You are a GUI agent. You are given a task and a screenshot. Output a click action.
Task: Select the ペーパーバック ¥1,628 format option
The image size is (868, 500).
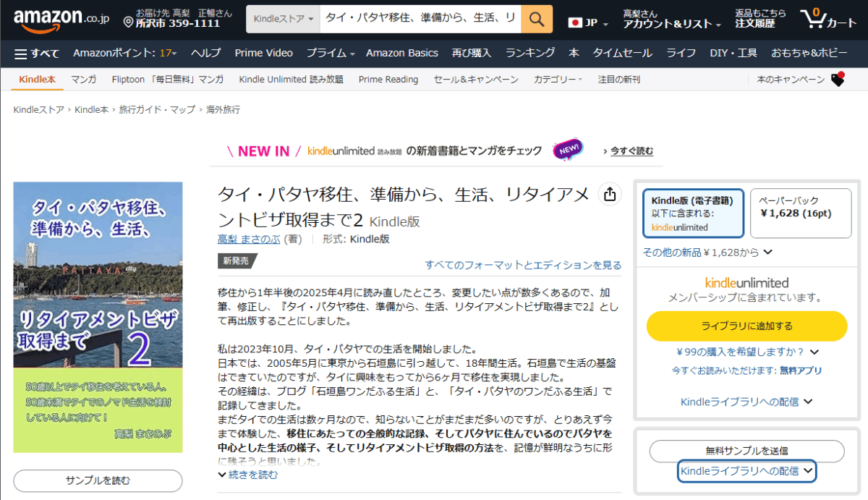801,213
